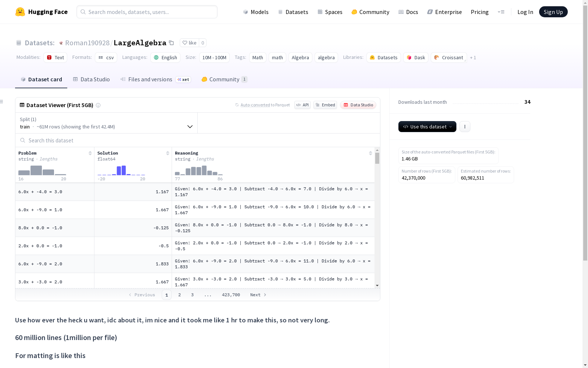Click the Problem lengths histogram
Screen dimensions: 588x368
click(42, 170)
